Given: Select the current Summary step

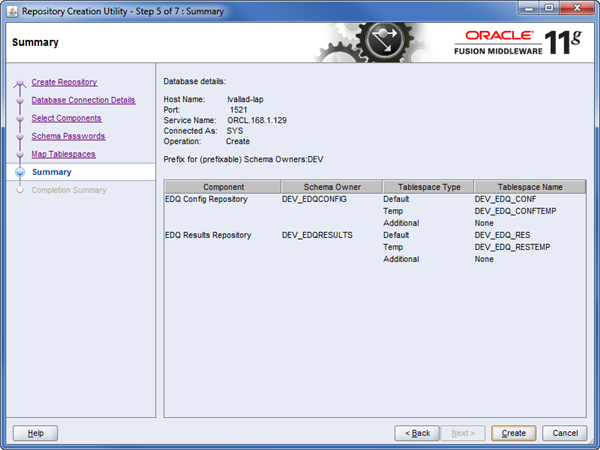Looking at the screenshot, I should click(x=52, y=172).
